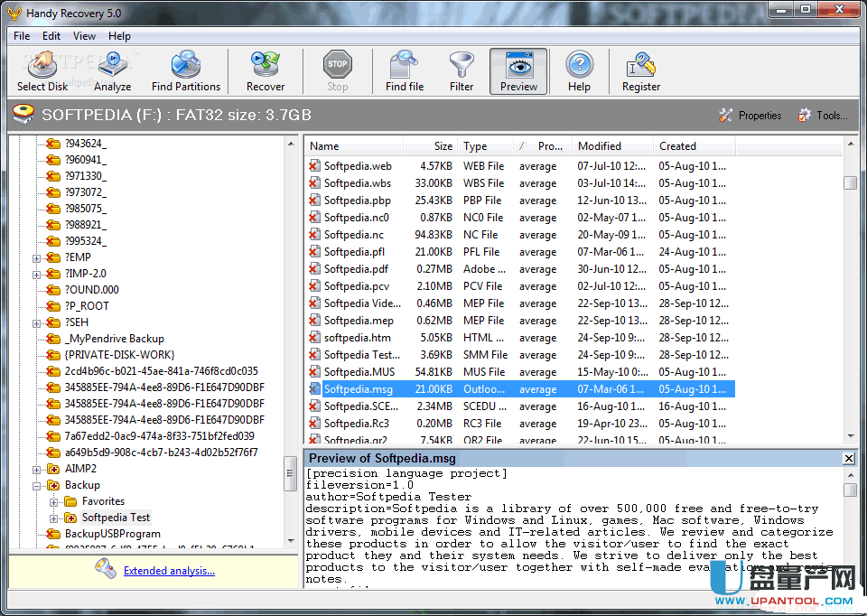867x616 pixels.
Task: Click the Select Disk toolbar icon
Action: pyautogui.click(x=42, y=71)
